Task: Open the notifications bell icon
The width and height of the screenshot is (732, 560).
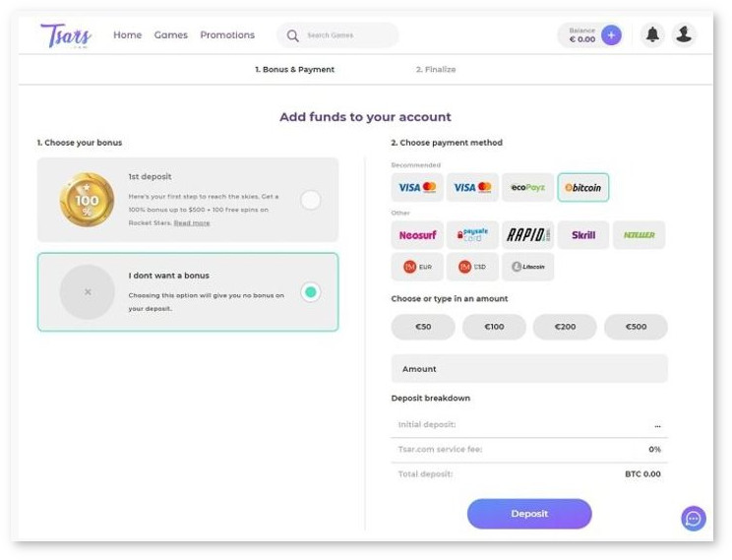Action: [x=652, y=34]
